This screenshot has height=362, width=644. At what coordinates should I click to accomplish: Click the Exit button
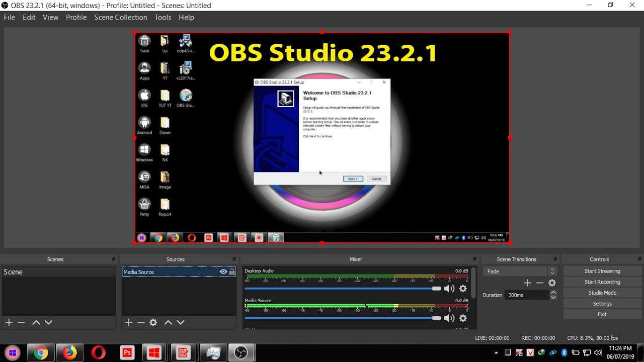602,314
